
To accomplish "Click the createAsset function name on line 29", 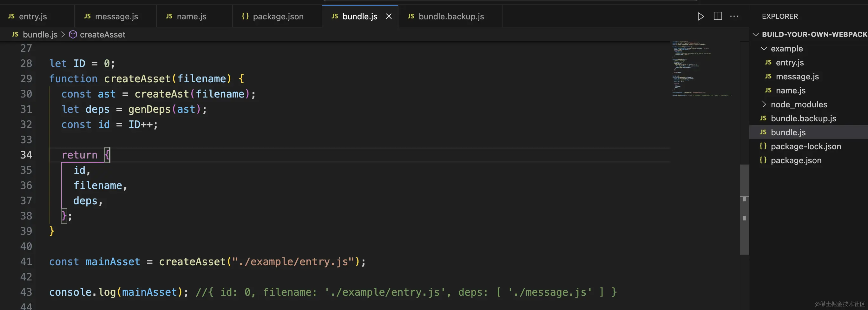I will (137, 78).
